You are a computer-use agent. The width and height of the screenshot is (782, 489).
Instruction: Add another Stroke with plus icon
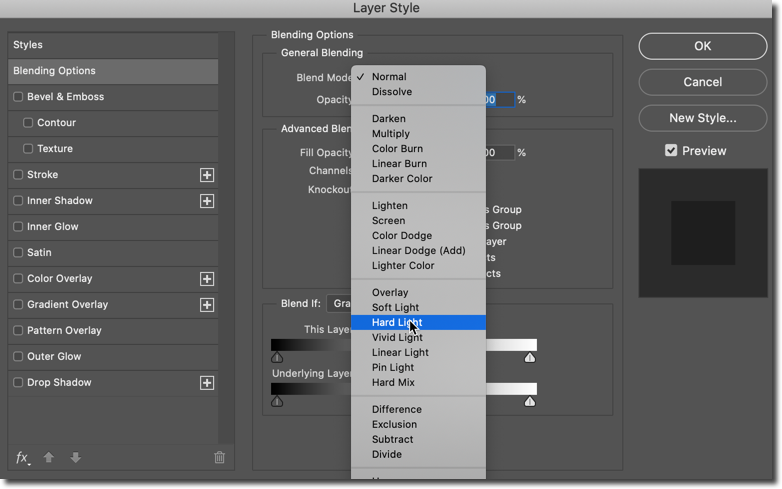(207, 175)
